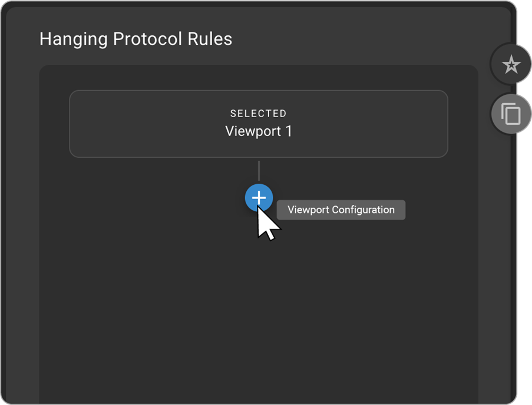Click the blue plus add button
The width and height of the screenshot is (532, 405).
tap(259, 198)
